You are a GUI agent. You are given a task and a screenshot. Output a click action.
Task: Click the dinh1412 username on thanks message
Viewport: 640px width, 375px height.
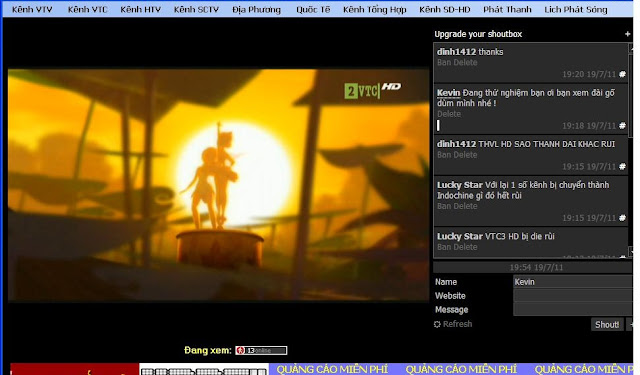(456, 52)
